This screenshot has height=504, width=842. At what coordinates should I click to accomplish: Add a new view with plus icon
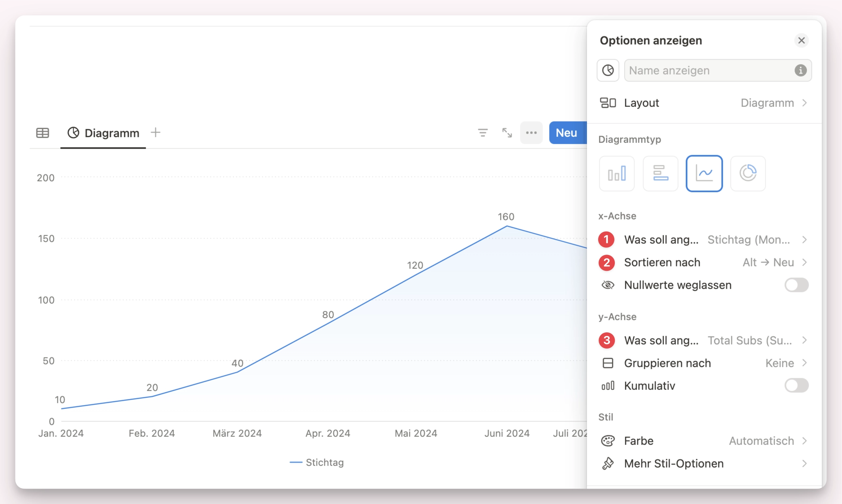click(156, 132)
